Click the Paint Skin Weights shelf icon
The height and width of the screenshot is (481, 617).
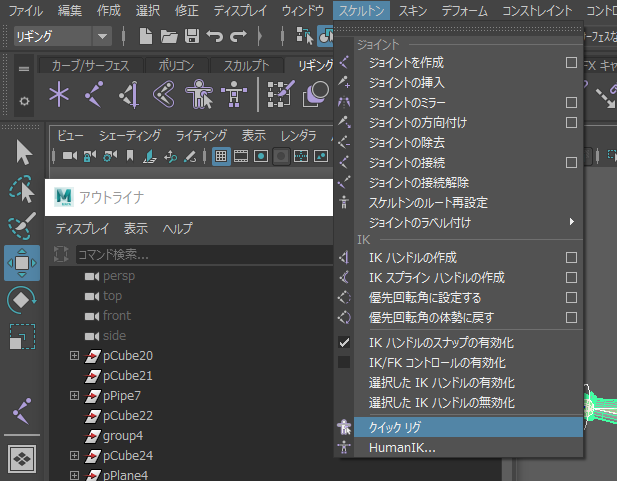click(280, 94)
